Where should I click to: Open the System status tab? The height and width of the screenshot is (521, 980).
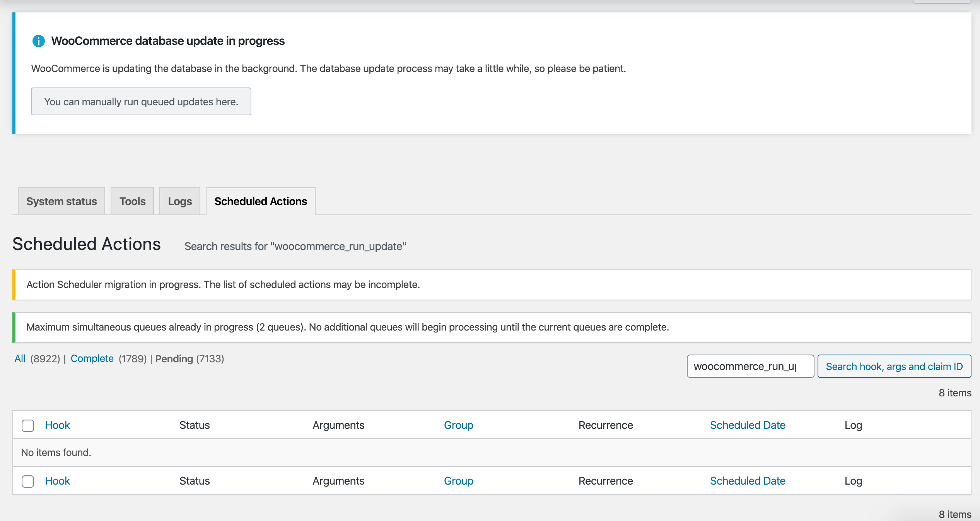tap(61, 201)
